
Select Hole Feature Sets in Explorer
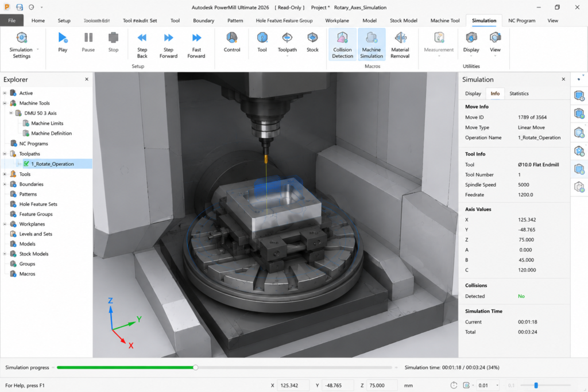(38, 204)
